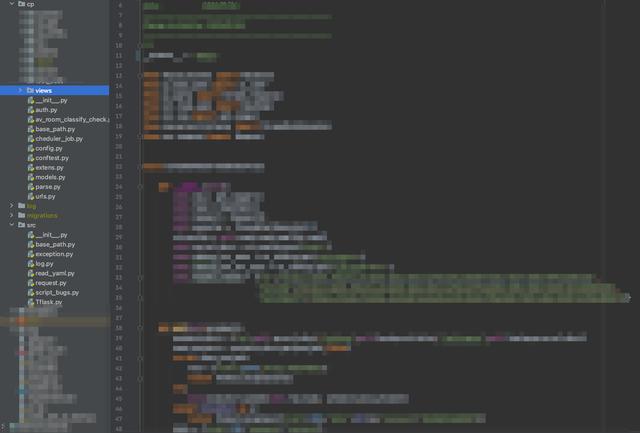Click the Python file icon of auth.py

(x=31, y=110)
